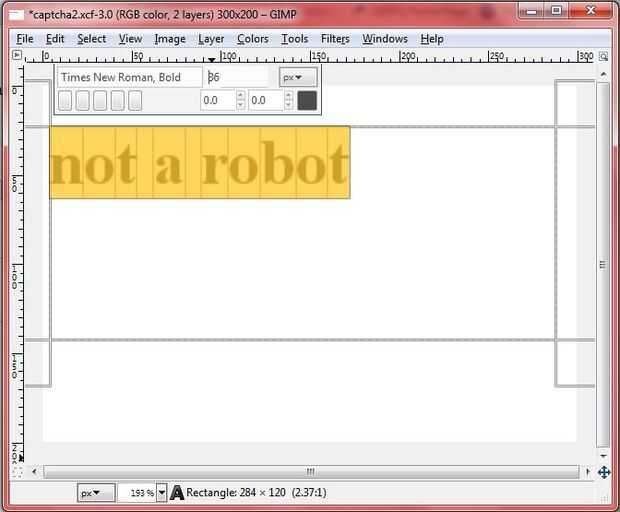
Task: Toggle the Quick Mask dashed-square icon
Action: pyautogui.click(x=17, y=472)
